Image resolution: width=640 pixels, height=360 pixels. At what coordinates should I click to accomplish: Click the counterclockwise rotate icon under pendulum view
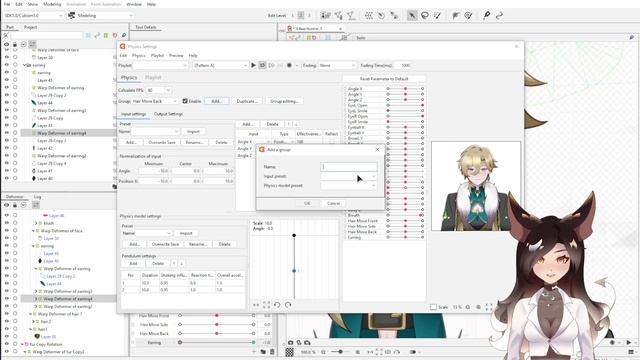tap(277, 305)
